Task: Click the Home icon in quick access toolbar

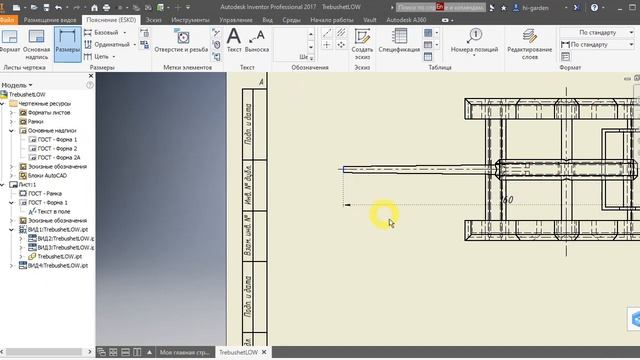Action: (x=94, y=7)
